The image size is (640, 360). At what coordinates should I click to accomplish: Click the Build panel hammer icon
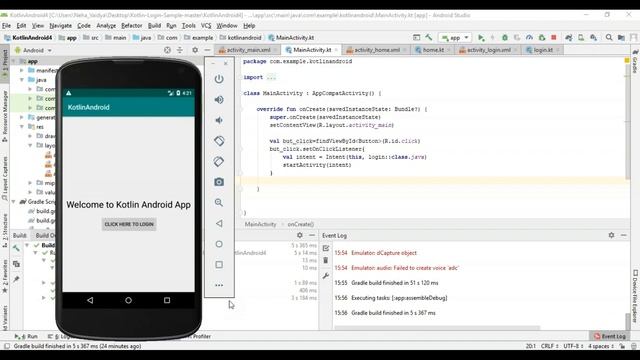pos(16,249)
